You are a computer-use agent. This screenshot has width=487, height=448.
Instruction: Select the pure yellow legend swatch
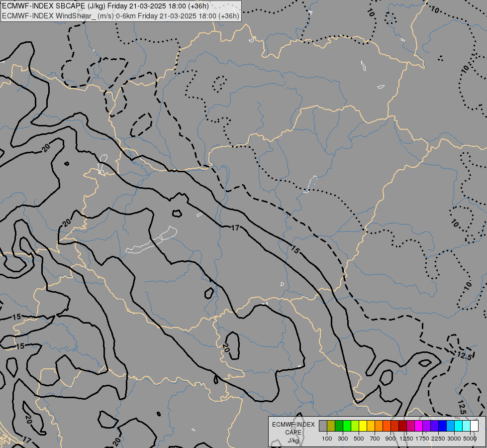(363, 426)
